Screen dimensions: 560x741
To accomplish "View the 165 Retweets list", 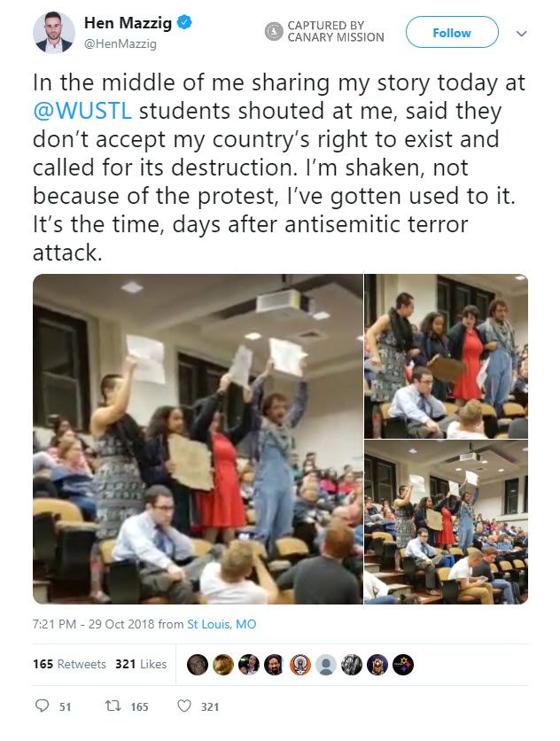I will pos(69,664).
